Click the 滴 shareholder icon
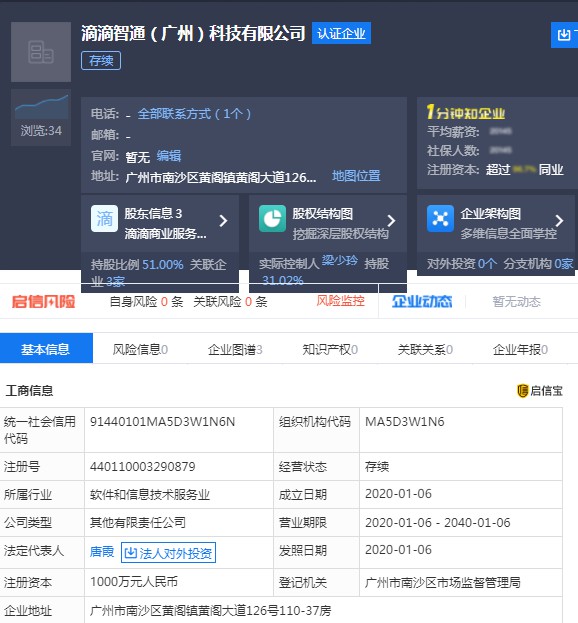 (x=104, y=219)
